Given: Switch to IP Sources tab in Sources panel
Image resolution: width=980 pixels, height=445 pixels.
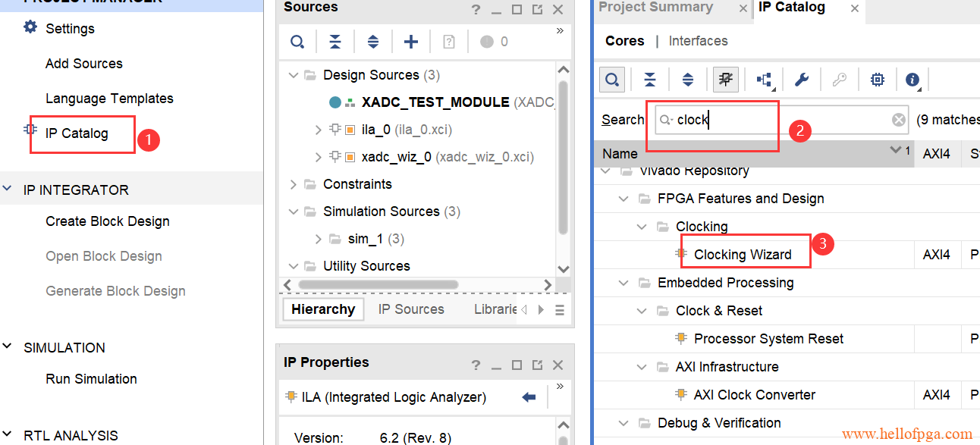Looking at the screenshot, I should [411, 309].
